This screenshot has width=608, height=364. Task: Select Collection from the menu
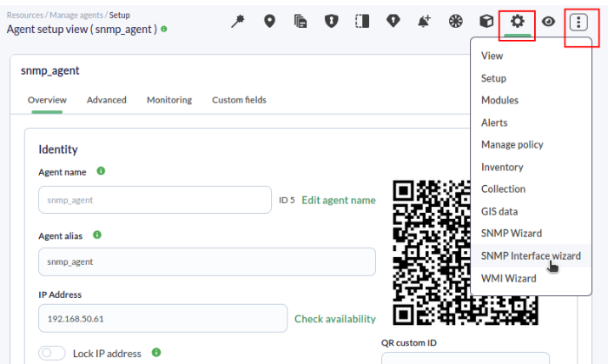pyautogui.click(x=531, y=189)
